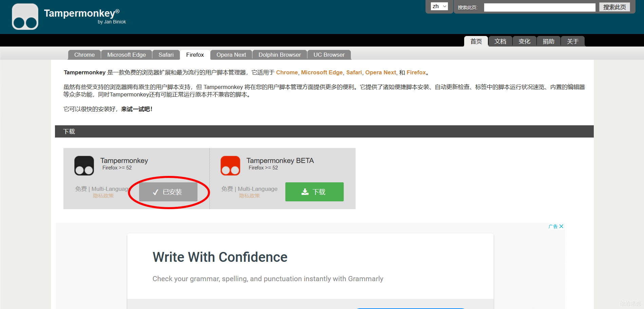Open the 文档 navigation tab
This screenshot has width=644, height=309.
(500, 41)
